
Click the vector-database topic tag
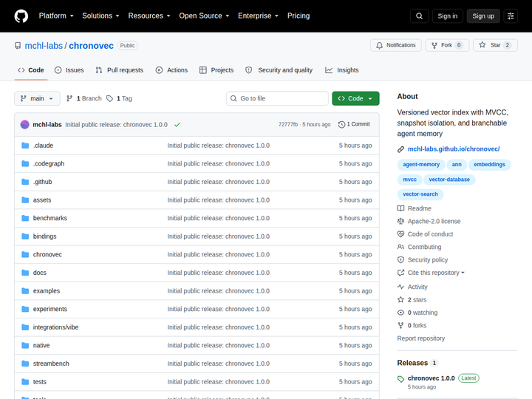[449, 180]
